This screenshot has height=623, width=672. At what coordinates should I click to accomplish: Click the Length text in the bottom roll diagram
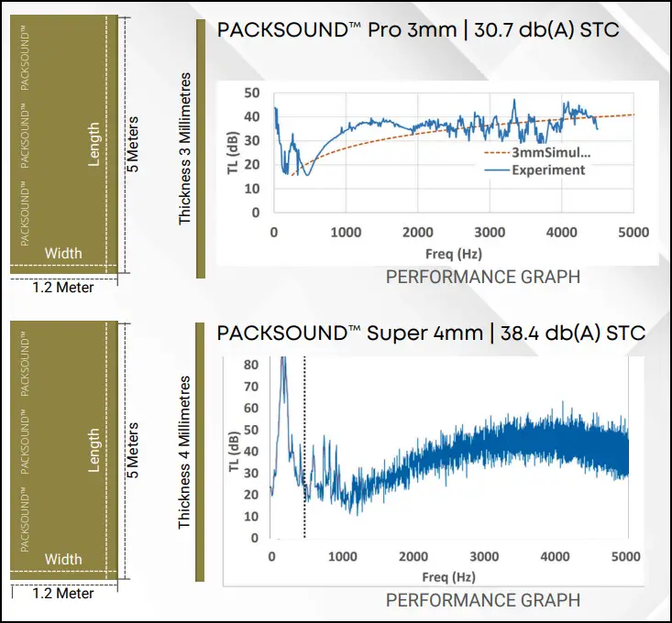(x=94, y=451)
